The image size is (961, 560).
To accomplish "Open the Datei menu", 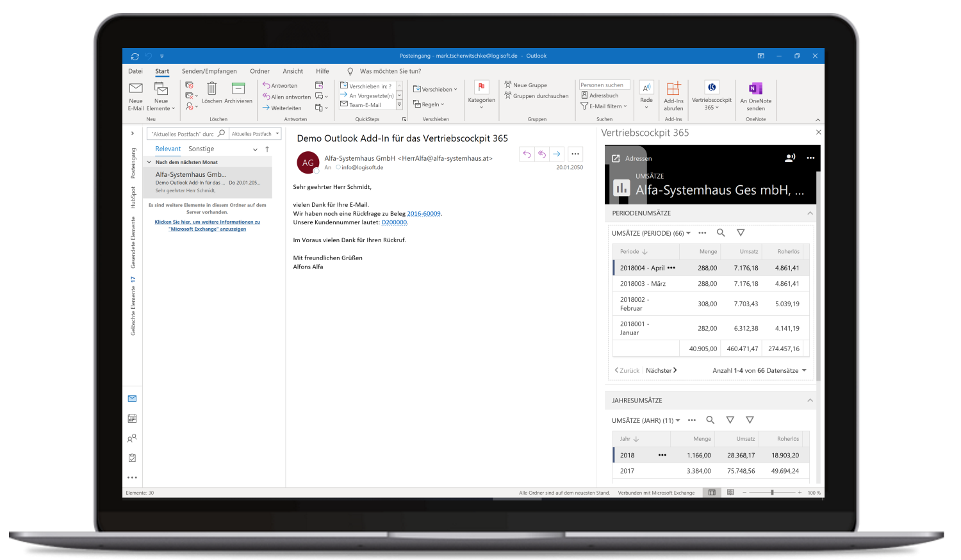I will pos(135,71).
